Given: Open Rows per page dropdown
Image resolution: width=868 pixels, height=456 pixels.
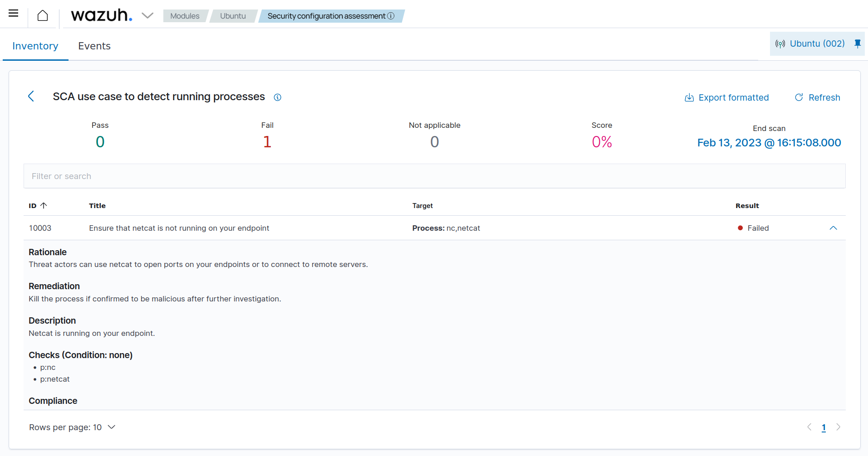Looking at the screenshot, I should coord(72,427).
